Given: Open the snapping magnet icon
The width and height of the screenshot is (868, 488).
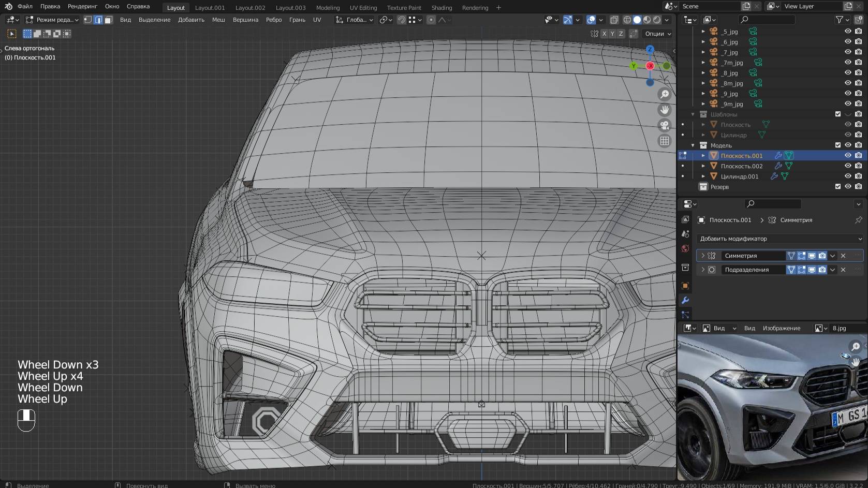Looking at the screenshot, I should (402, 20).
